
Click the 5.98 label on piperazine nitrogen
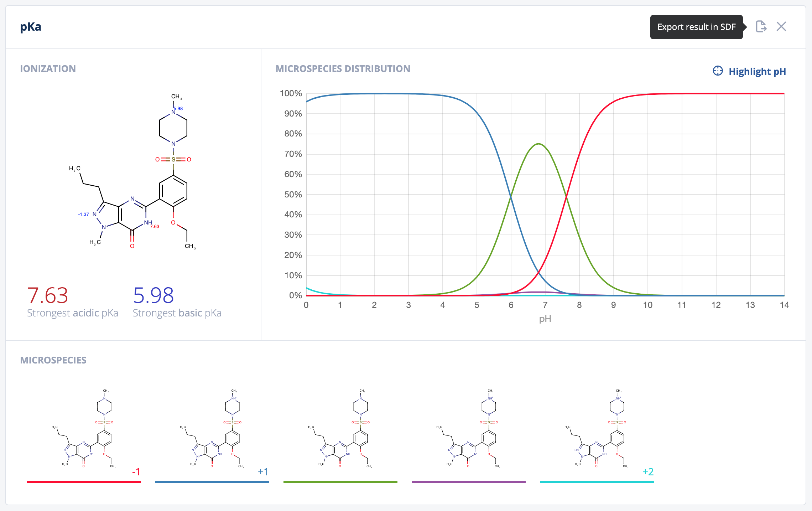pos(178,108)
